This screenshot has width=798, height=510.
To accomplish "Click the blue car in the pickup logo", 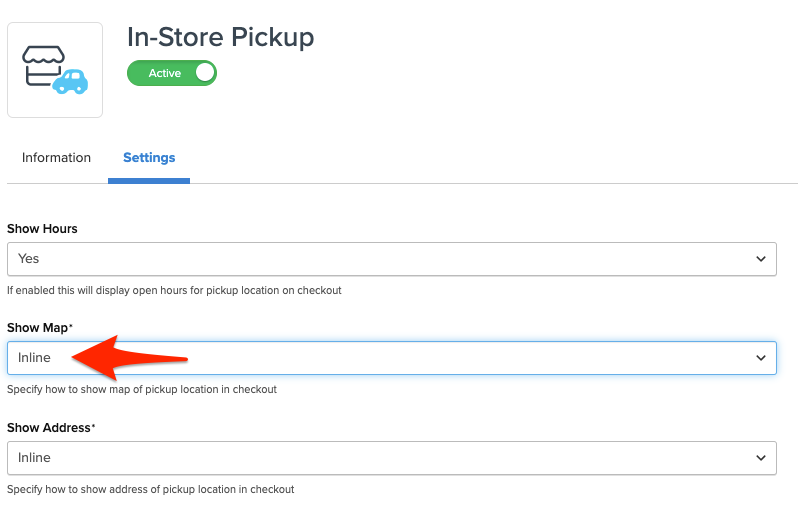I will pos(71,81).
